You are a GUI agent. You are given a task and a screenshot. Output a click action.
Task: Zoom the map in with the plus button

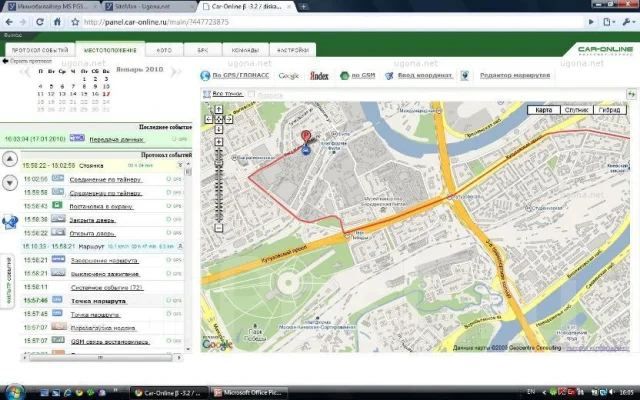[x=219, y=142]
